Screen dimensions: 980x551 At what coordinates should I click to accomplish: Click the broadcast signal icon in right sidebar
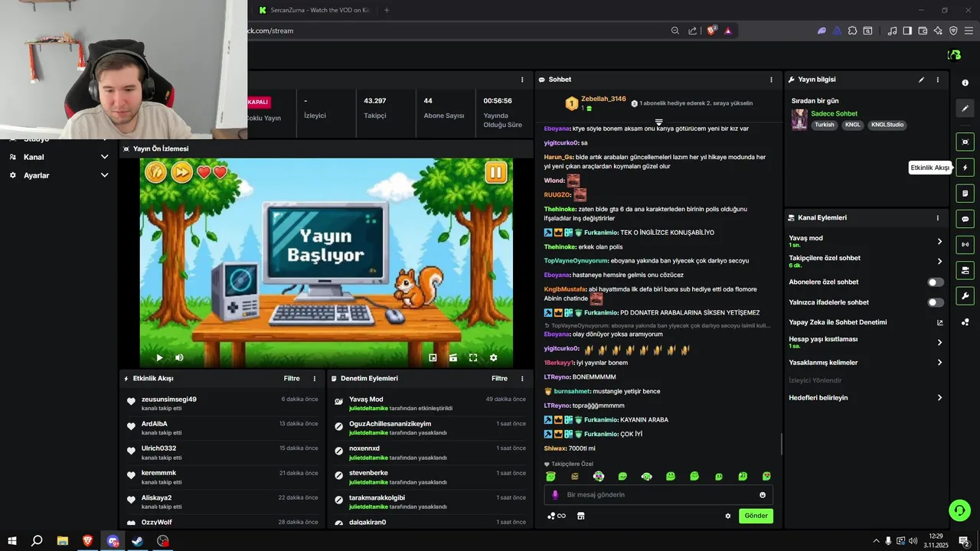pyautogui.click(x=965, y=245)
